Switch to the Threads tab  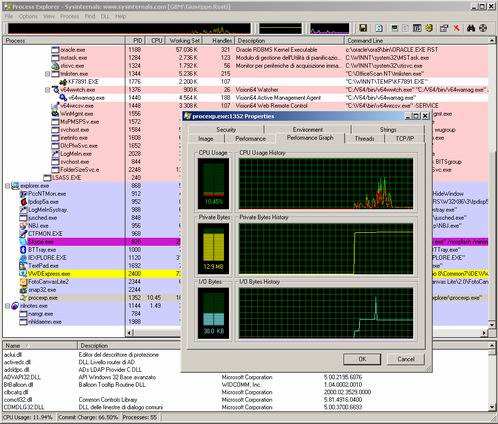click(x=364, y=139)
